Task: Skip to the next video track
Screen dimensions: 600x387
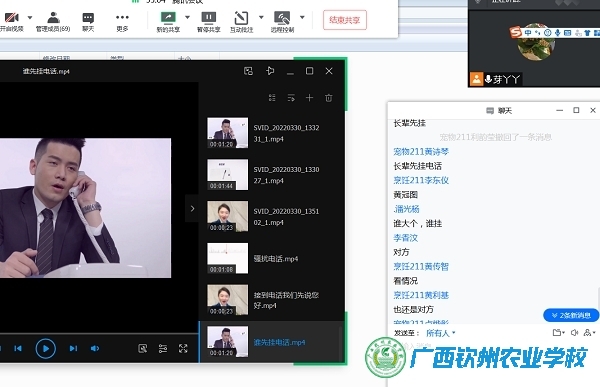Action: pyautogui.click(x=73, y=348)
